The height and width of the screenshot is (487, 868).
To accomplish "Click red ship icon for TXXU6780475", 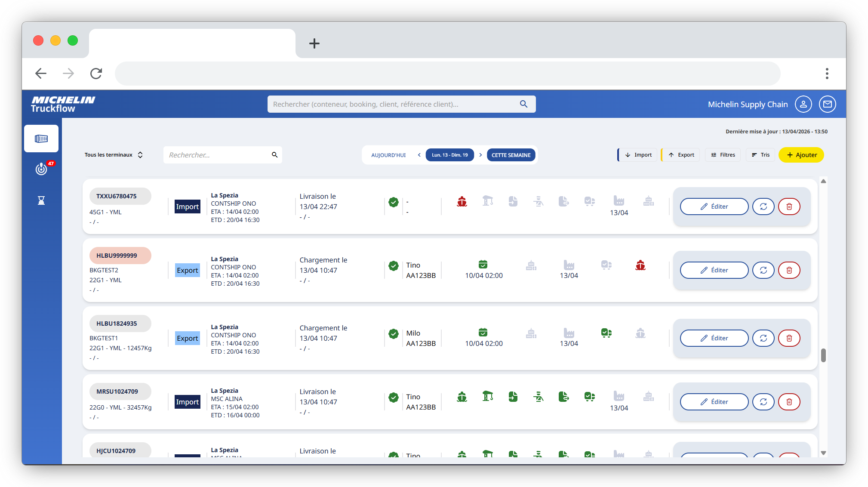I will 462,201.
